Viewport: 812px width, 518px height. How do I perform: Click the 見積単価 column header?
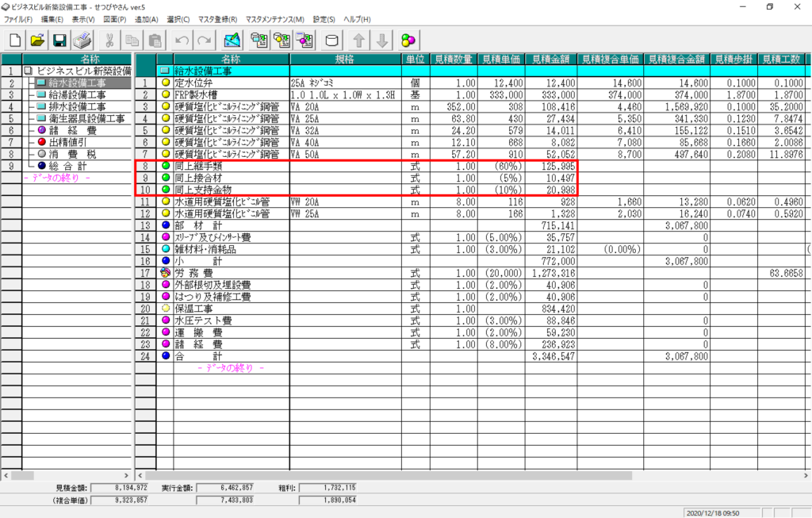(501, 59)
